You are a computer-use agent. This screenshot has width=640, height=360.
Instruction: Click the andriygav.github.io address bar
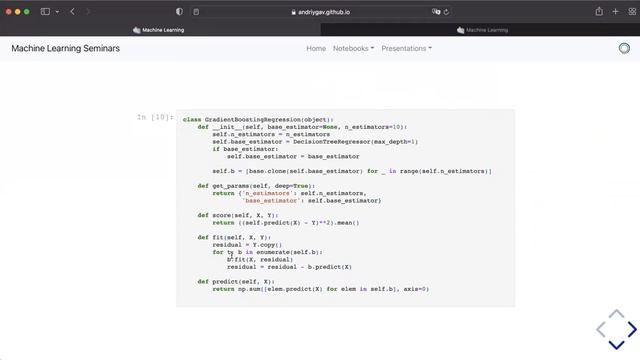(x=320, y=12)
